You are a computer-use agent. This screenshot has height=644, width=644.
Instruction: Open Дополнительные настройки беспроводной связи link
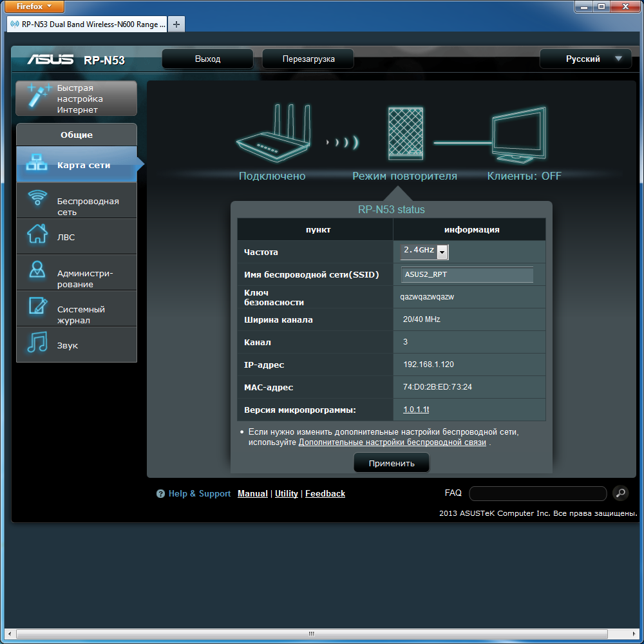[x=392, y=442]
